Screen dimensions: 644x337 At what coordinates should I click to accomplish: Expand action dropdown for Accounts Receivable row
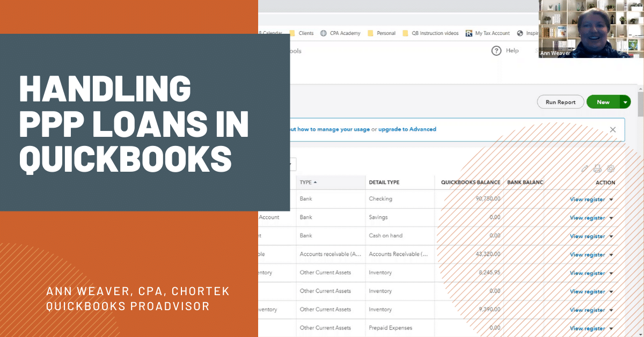[x=611, y=255]
